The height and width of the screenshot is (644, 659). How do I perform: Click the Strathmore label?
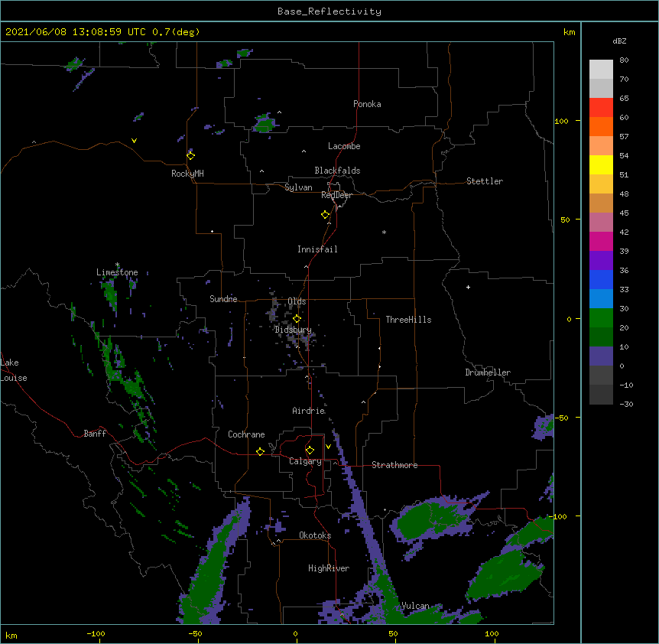coord(394,465)
